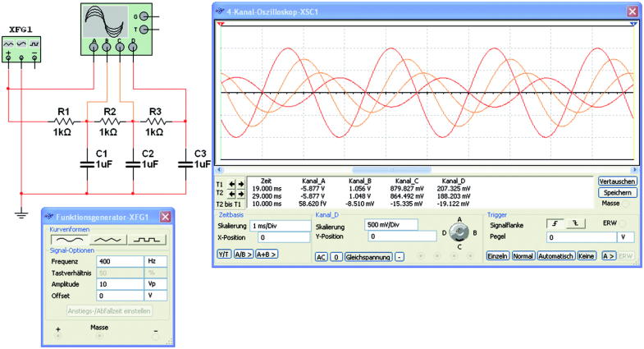Click the scrollbar left arrow under the waveform

(219, 170)
